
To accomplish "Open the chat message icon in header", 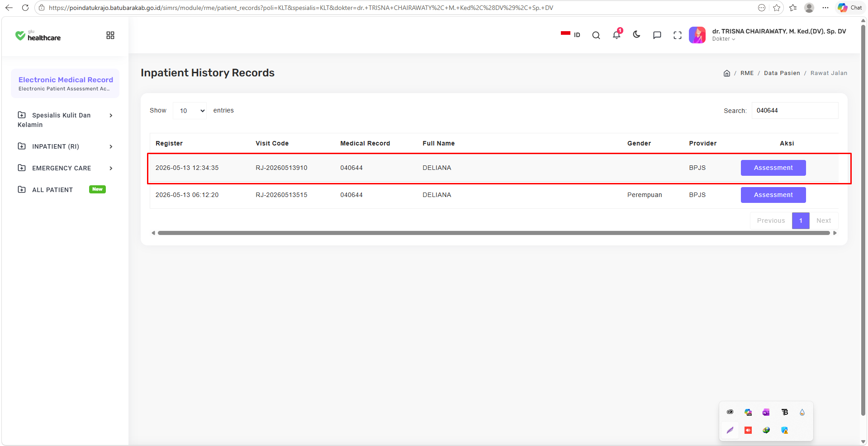I will pos(657,35).
